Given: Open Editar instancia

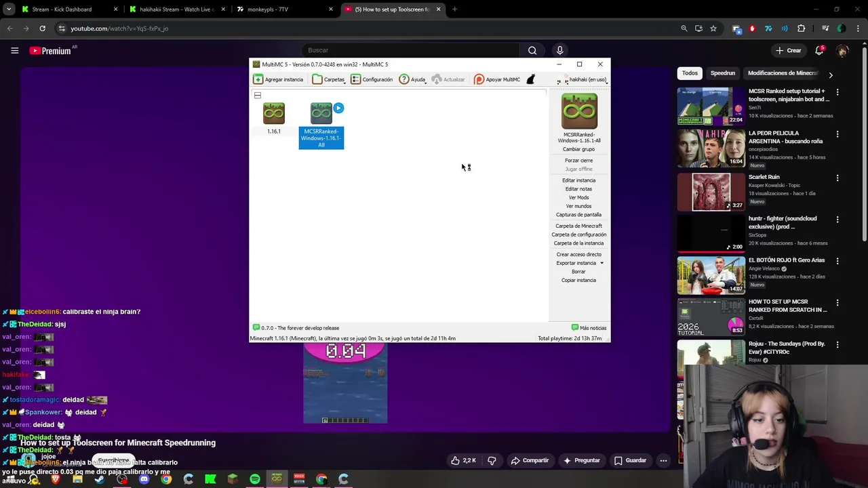Looking at the screenshot, I should [578, 180].
